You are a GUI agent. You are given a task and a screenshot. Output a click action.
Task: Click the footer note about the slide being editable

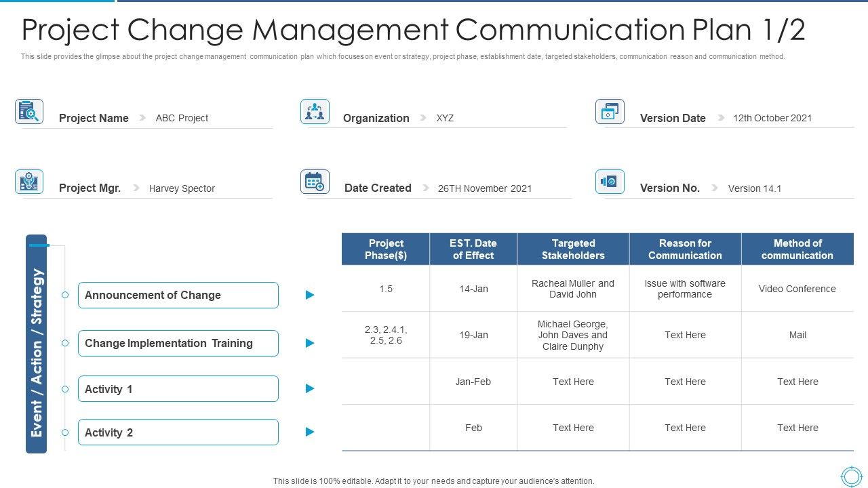434,481
